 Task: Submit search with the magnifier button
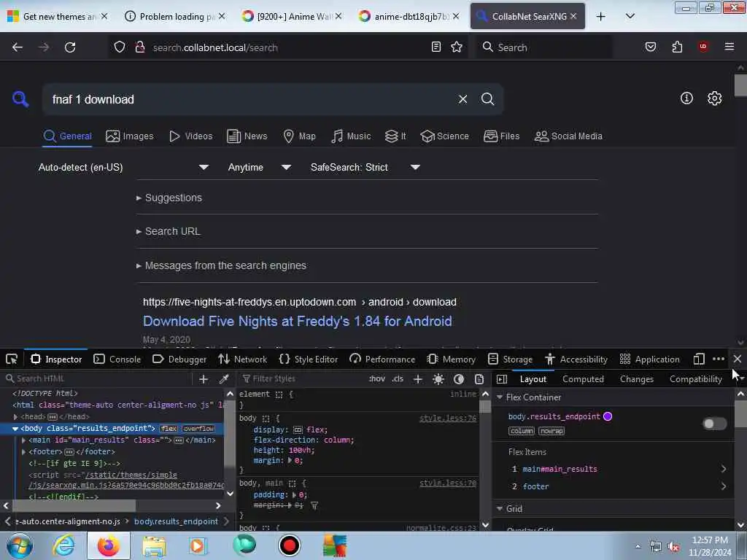click(x=487, y=99)
